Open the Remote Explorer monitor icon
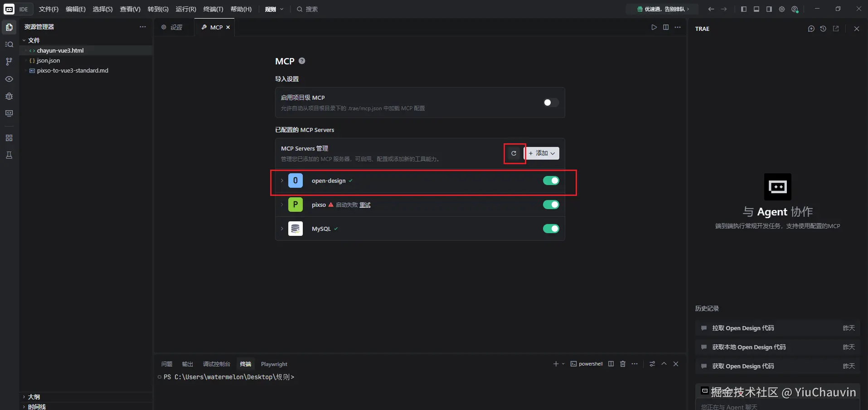The height and width of the screenshot is (410, 868). click(9, 113)
